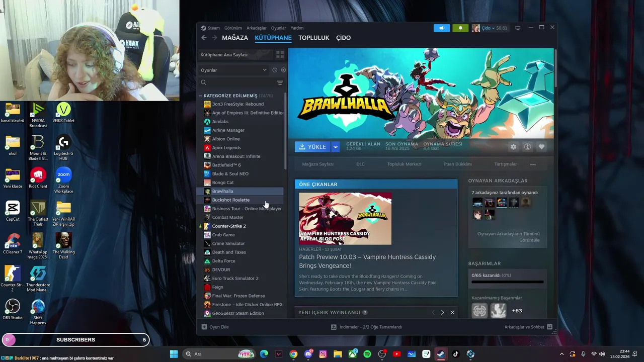Image resolution: width=644 pixels, height=362 pixels.
Task: Show next new content item arrow
Action: click(x=442, y=312)
